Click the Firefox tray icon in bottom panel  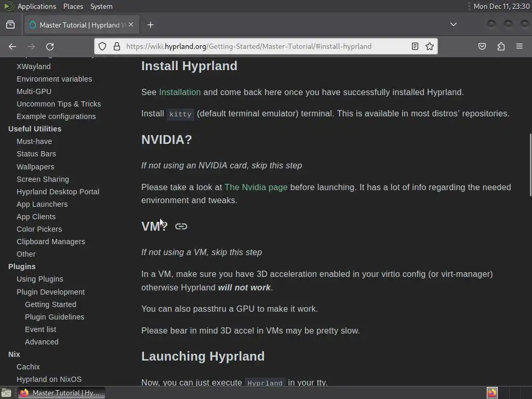[x=492, y=393]
